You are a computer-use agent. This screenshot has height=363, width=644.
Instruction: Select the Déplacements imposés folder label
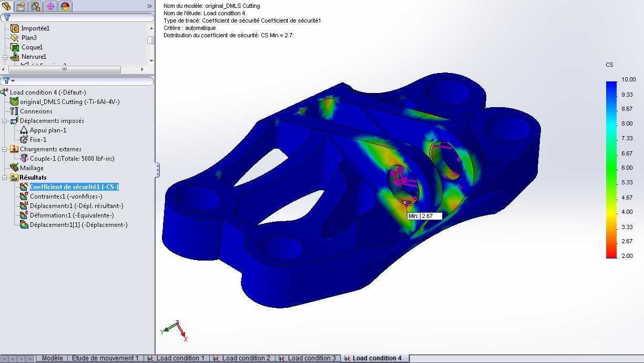(52, 121)
